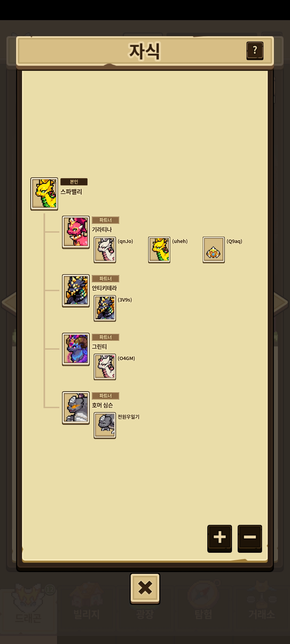
Task: Select partner 안티키테라 black dragon portrait
Action: (76, 291)
